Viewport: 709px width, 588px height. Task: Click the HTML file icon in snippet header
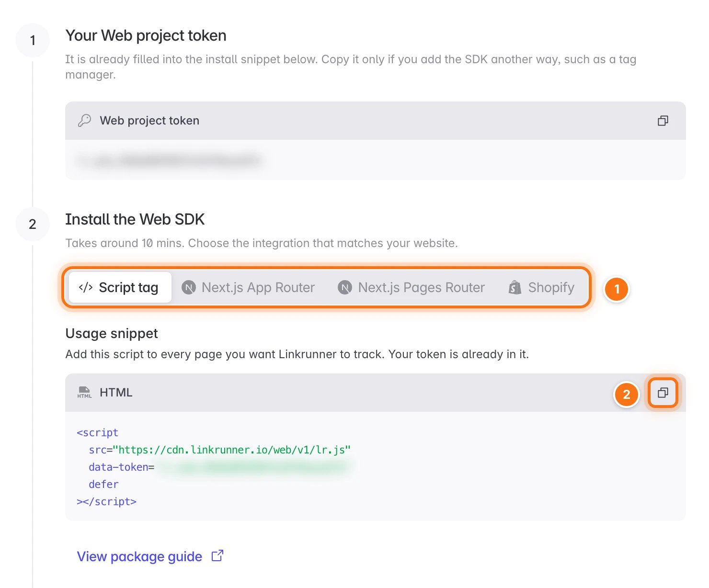tap(84, 393)
